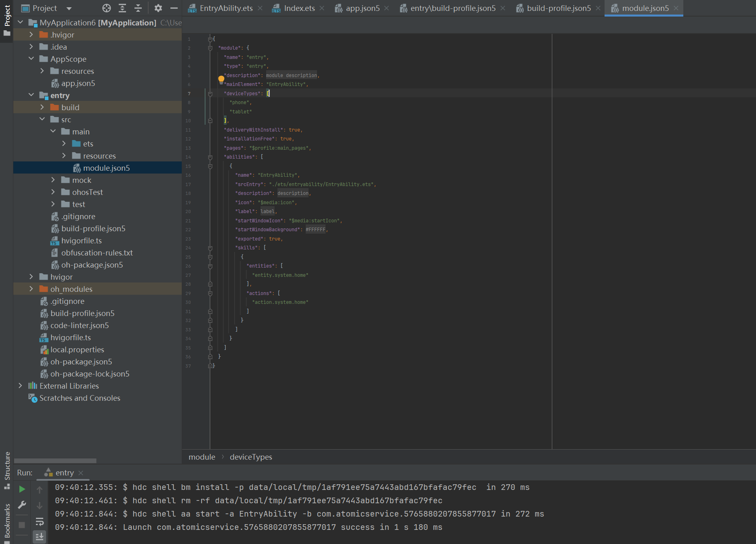This screenshot has width=756, height=544.
Task: Collapse the main folder
Action: 53,132
